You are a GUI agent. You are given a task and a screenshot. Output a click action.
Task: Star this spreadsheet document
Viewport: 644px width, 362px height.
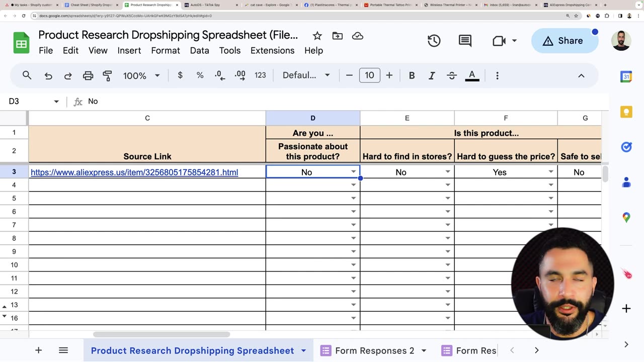pos(317,36)
